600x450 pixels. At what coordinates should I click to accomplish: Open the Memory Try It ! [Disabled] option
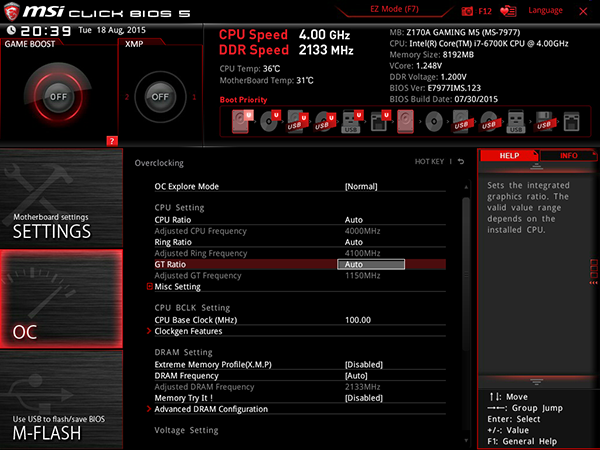click(364, 398)
